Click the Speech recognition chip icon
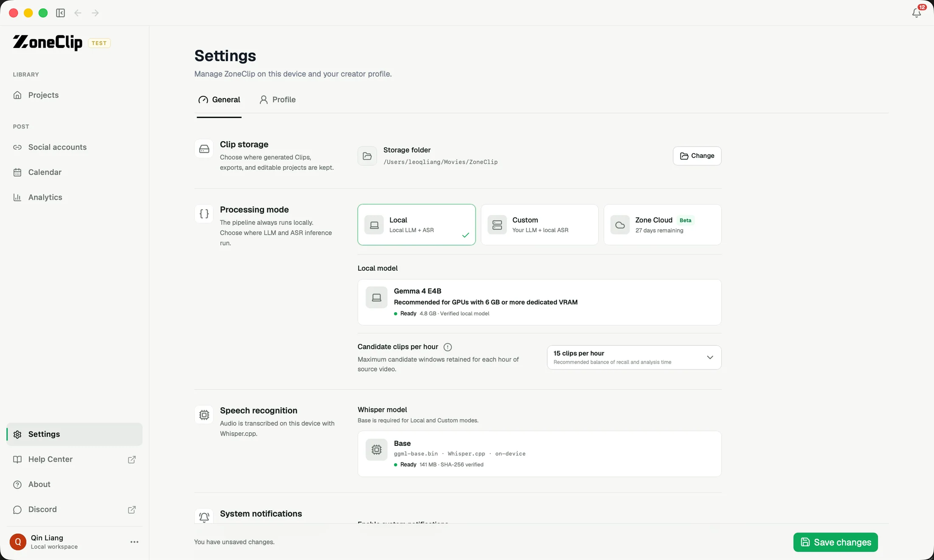Viewport: 934px width, 560px height. tap(204, 415)
